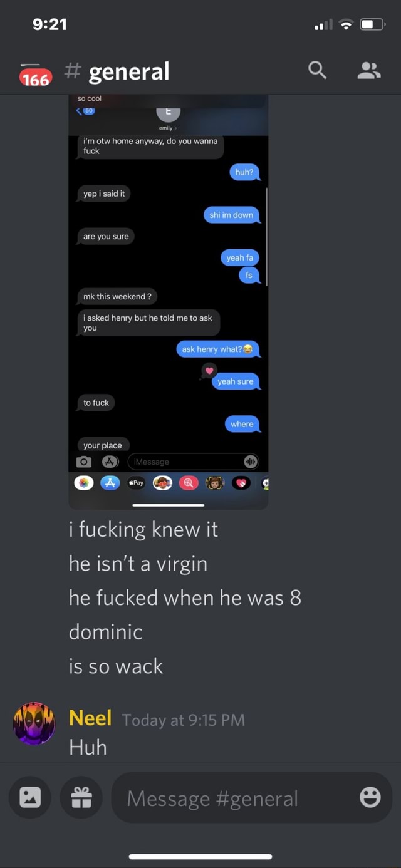Image resolution: width=401 pixels, height=868 pixels.
Task: Open the emoji picker smiley
Action: point(370,797)
